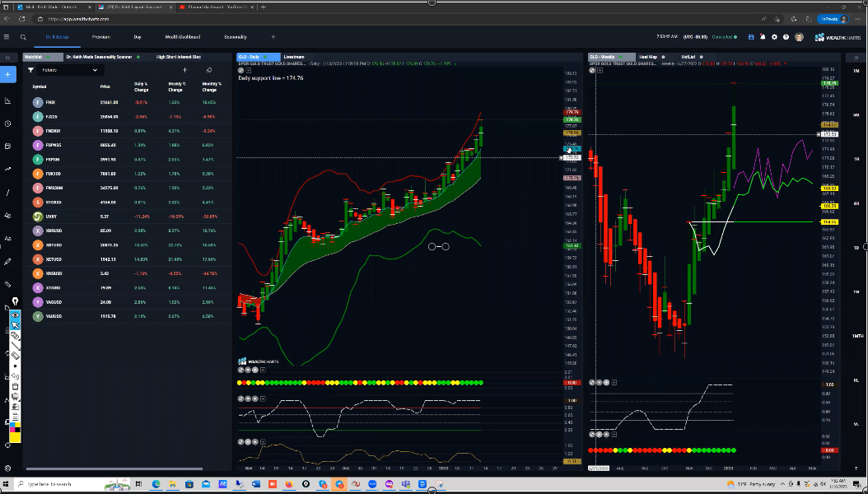Screen dimensions: 868x494
Task: Toggle link dot on Seasonality Scanner tab
Action: [x=138, y=57]
